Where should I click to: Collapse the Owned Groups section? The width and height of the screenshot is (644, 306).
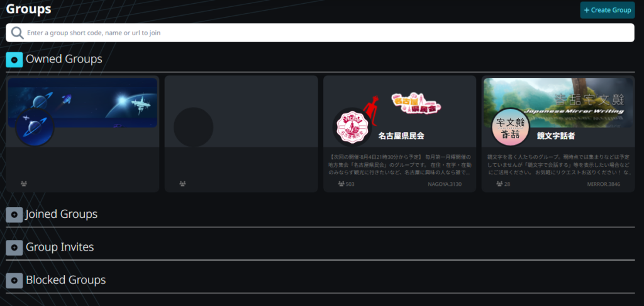14,60
